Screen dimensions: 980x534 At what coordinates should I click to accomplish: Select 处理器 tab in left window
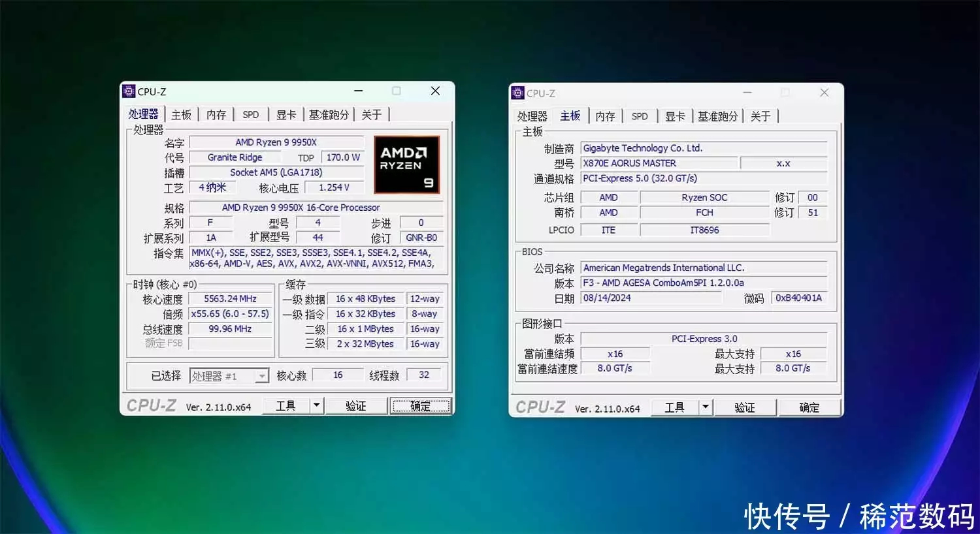coord(144,114)
